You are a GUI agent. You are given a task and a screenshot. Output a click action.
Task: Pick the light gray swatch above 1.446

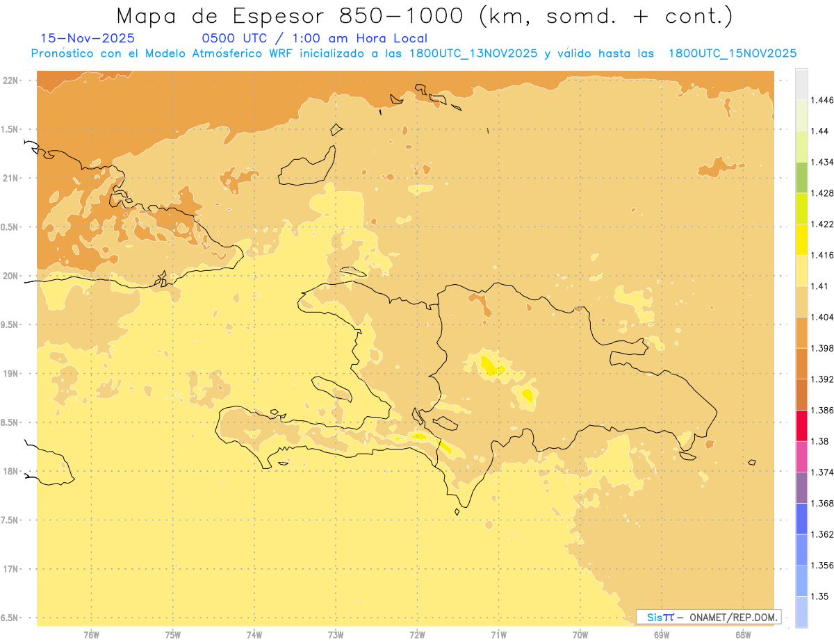[x=801, y=84]
